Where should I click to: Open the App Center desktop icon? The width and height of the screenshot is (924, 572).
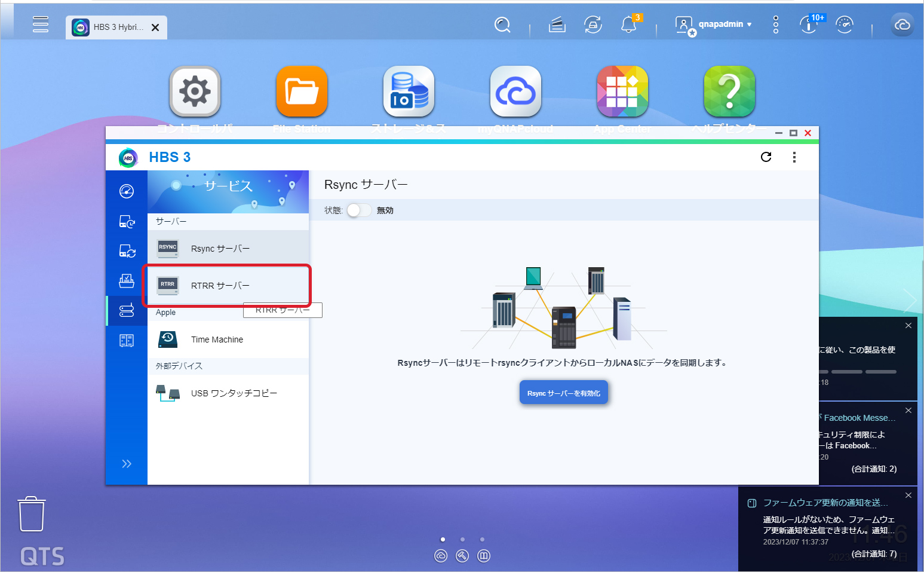[x=622, y=91]
